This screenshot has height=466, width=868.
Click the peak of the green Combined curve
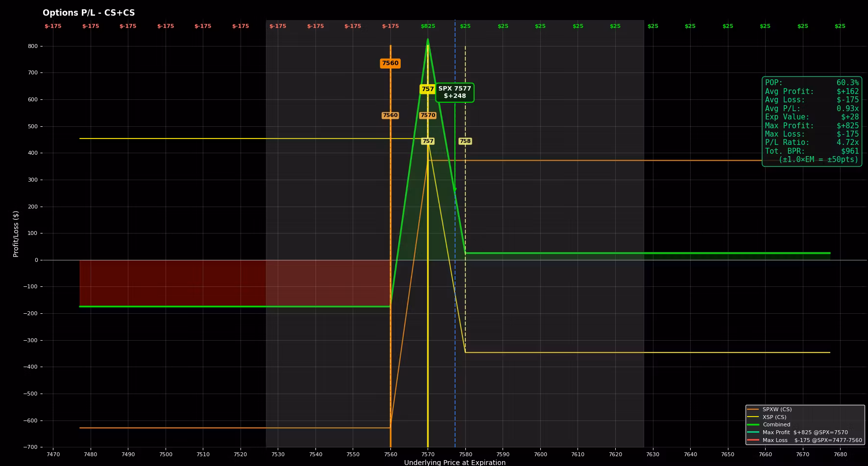(x=428, y=40)
